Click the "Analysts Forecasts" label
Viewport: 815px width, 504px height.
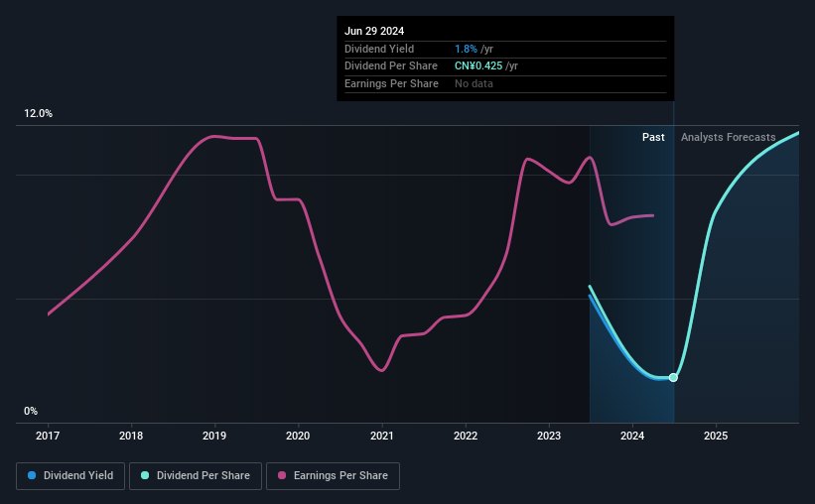tap(728, 137)
